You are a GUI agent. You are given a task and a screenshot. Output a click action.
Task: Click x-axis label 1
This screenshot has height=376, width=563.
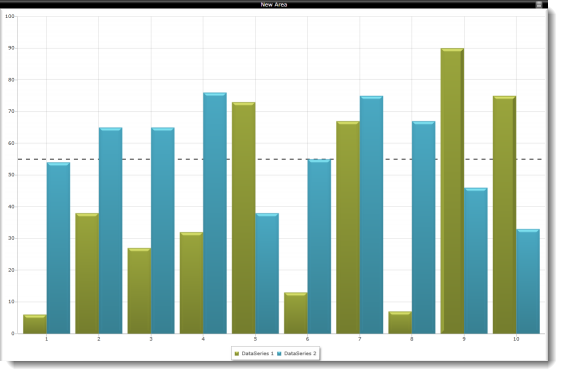(46, 339)
